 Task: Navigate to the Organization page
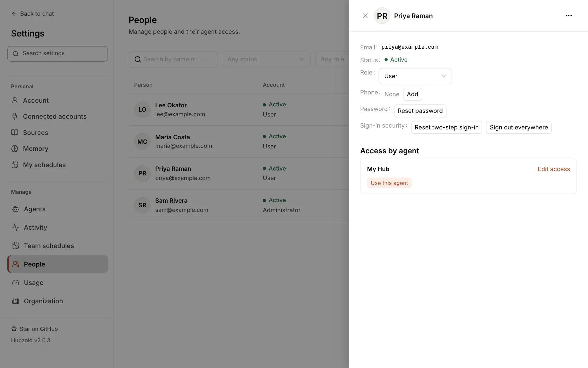pos(58,301)
